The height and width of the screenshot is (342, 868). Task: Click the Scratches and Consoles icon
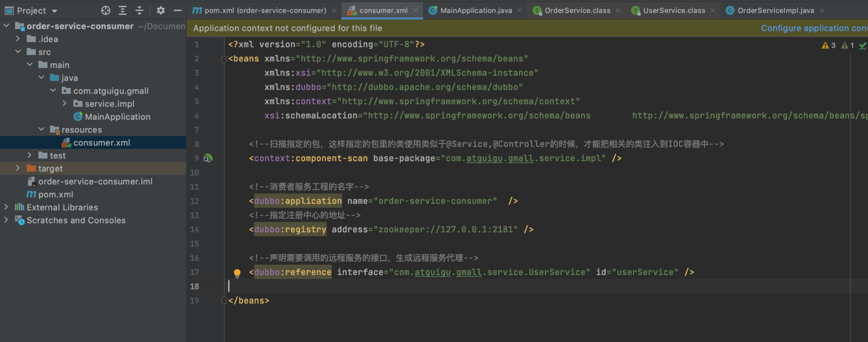pos(20,220)
